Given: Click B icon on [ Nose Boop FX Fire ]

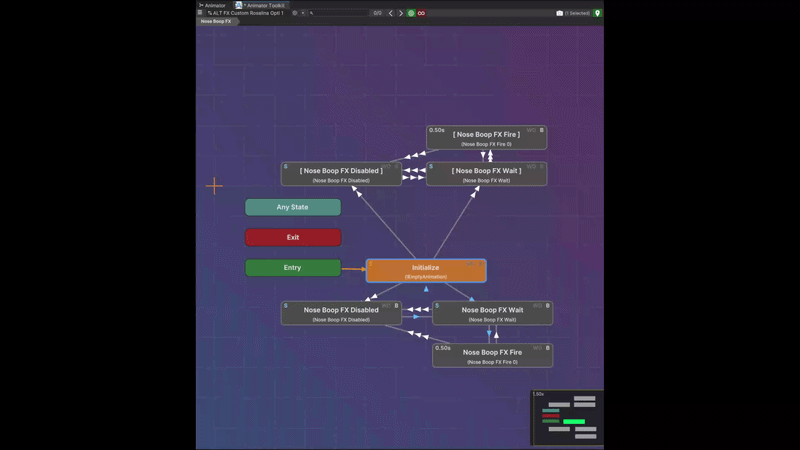Looking at the screenshot, I should click(542, 130).
